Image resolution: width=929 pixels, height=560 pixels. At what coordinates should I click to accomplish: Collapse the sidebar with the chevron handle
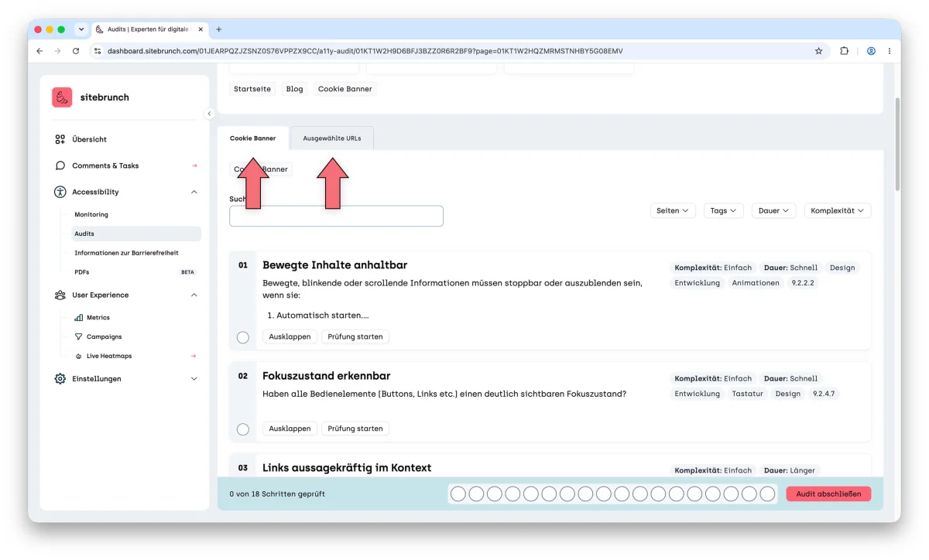pos(209,114)
